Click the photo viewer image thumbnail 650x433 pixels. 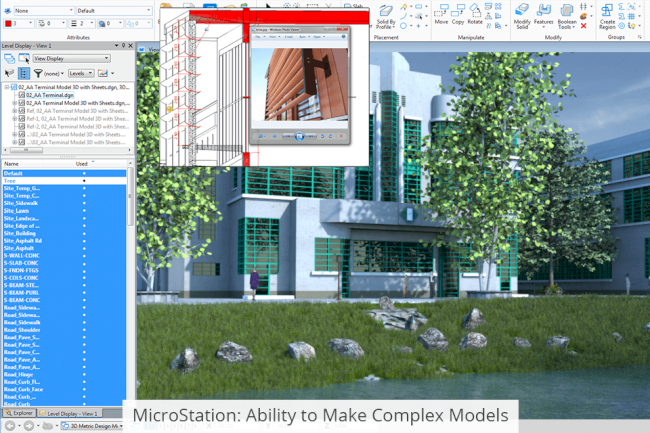[x=300, y=85]
